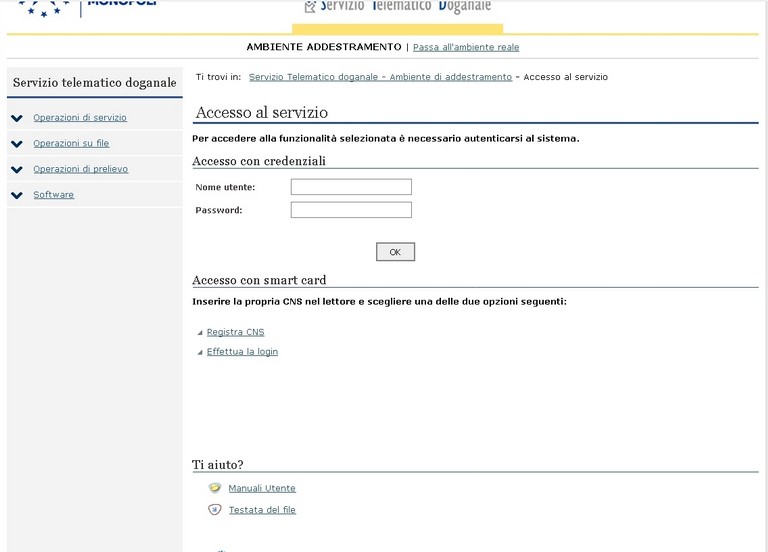
Task: Click the Password label
Action: (219, 210)
